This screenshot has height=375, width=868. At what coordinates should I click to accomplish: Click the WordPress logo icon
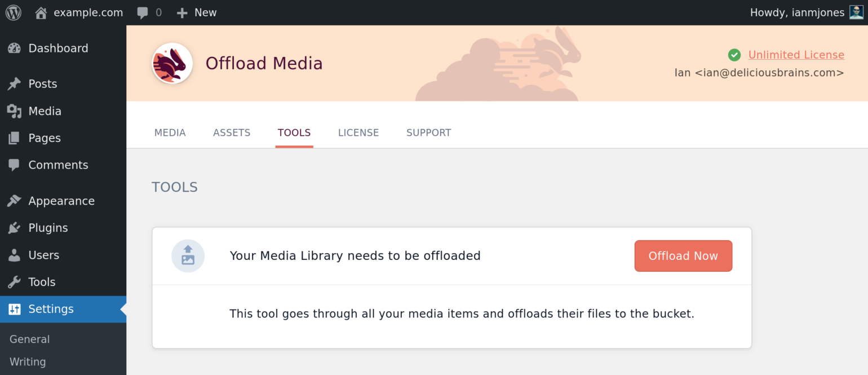coord(14,12)
